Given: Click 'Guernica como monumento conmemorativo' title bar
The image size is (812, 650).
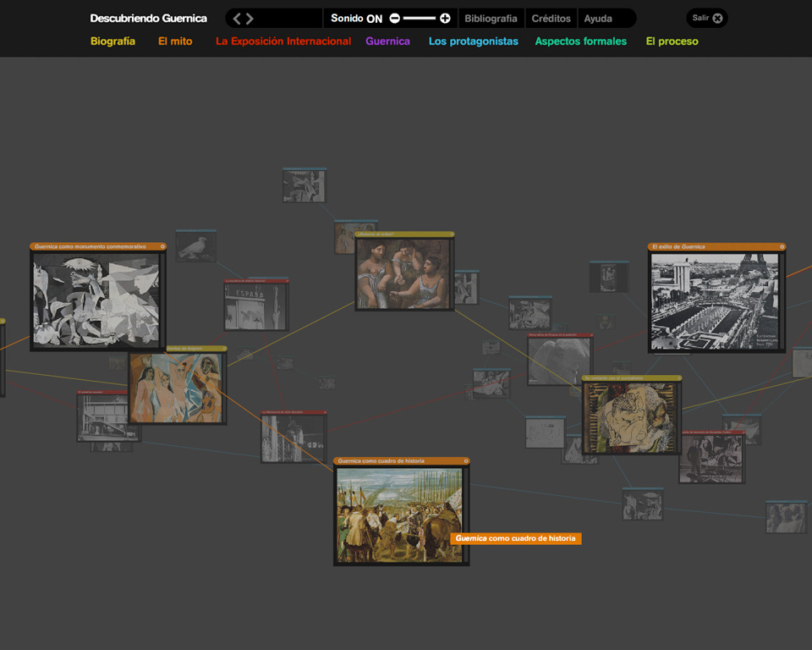Looking at the screenshot, I should point(98,247).
